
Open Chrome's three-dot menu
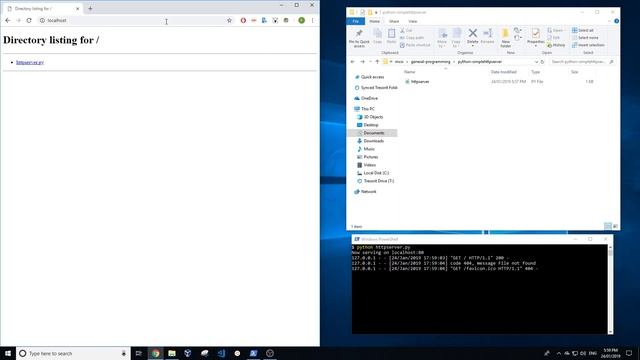(313, 20)
